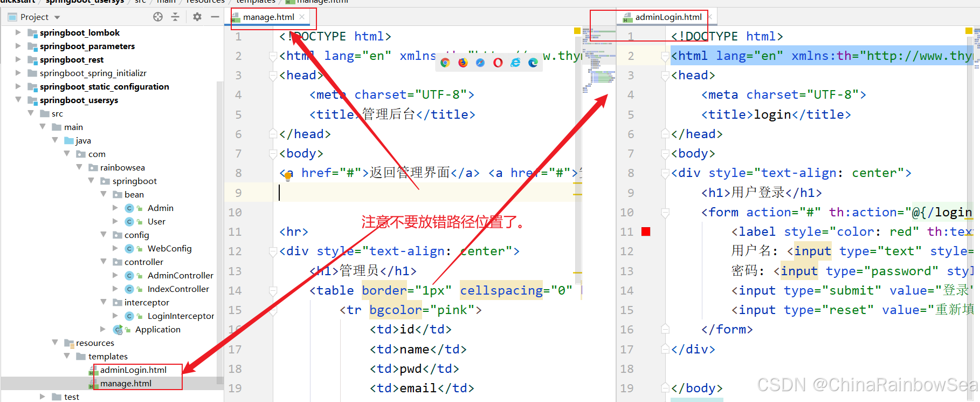Click the java source folder icon
The height and width of the screenshot is (402, 980).
coord(69,141)
